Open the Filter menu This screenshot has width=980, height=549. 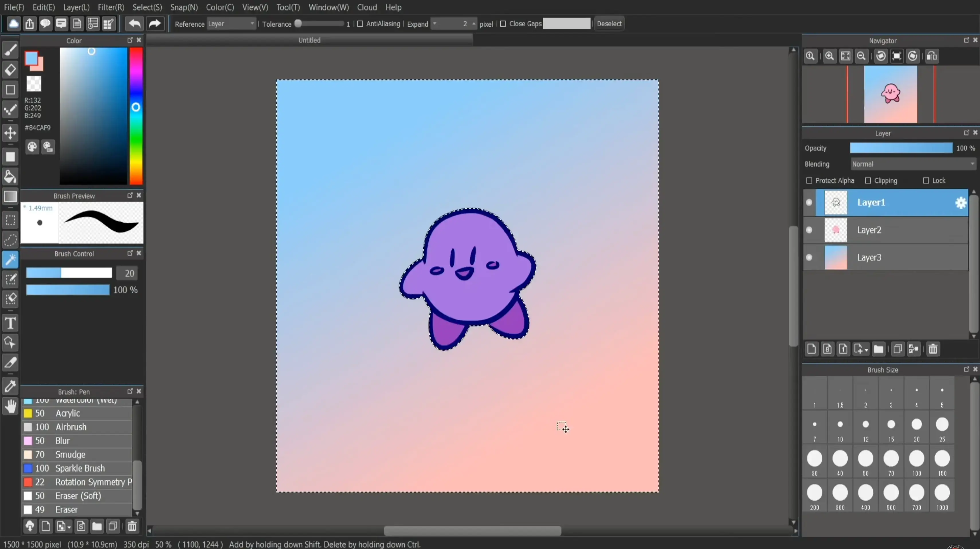pos(111,7)
